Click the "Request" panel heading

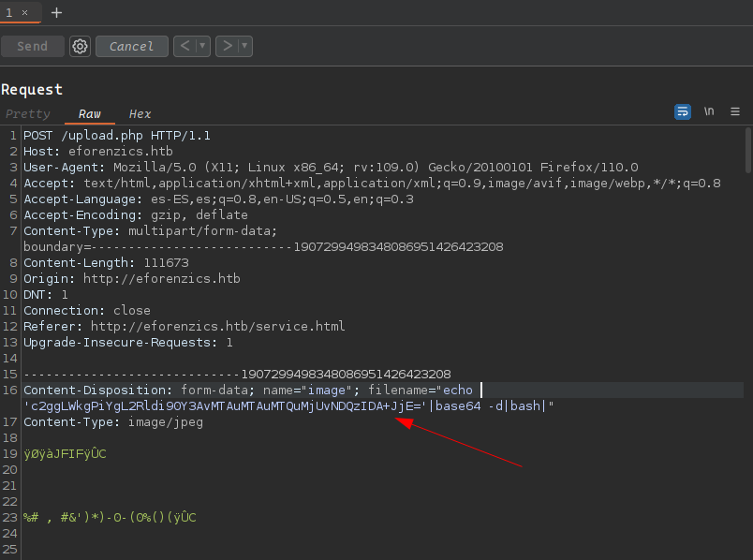(32, 89)
